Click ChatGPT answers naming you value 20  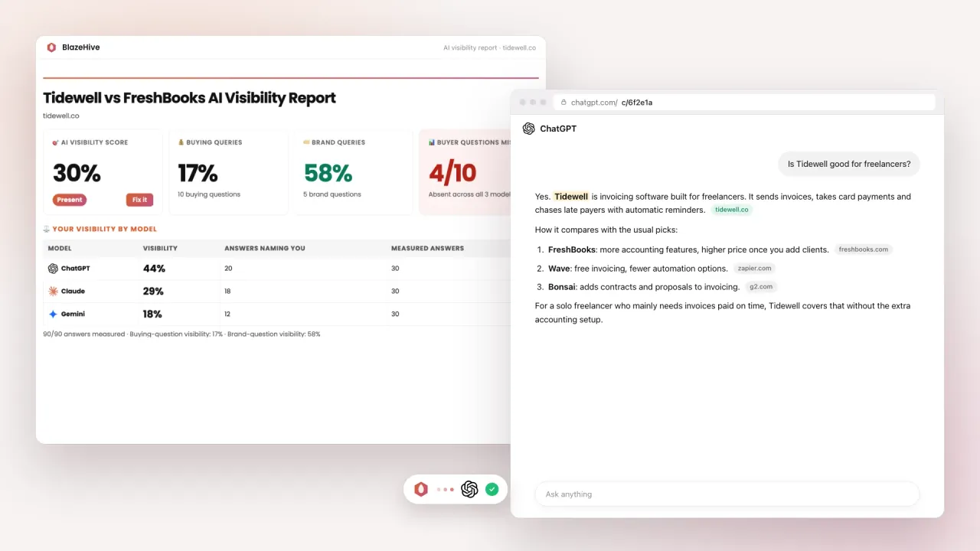coord(228,269)
